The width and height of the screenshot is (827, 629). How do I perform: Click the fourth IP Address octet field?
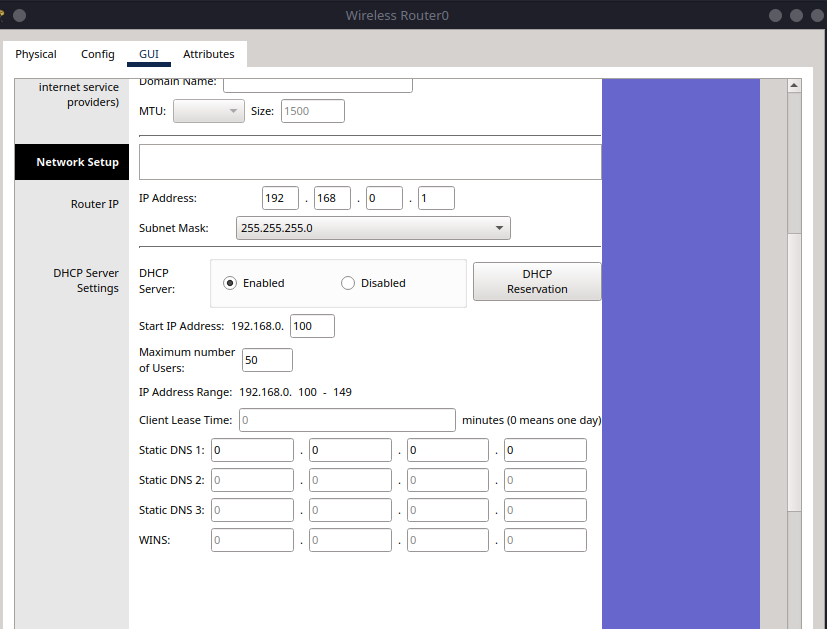point(436,198)
